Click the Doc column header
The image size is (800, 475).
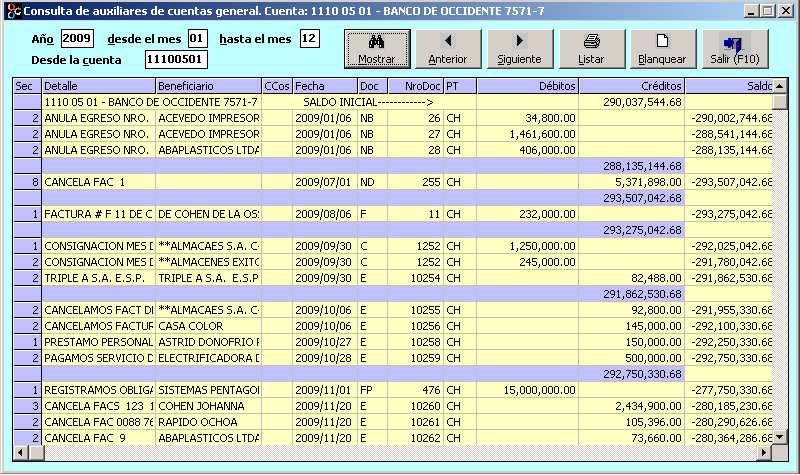coord(372,86)
